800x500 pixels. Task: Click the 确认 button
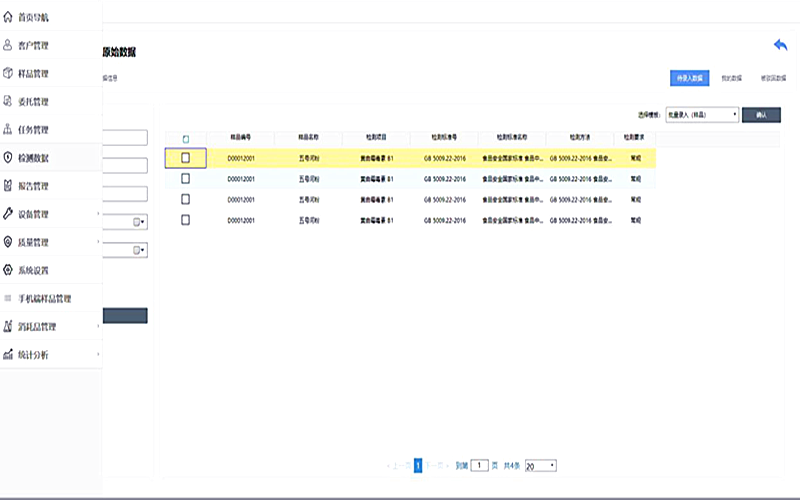761,115
